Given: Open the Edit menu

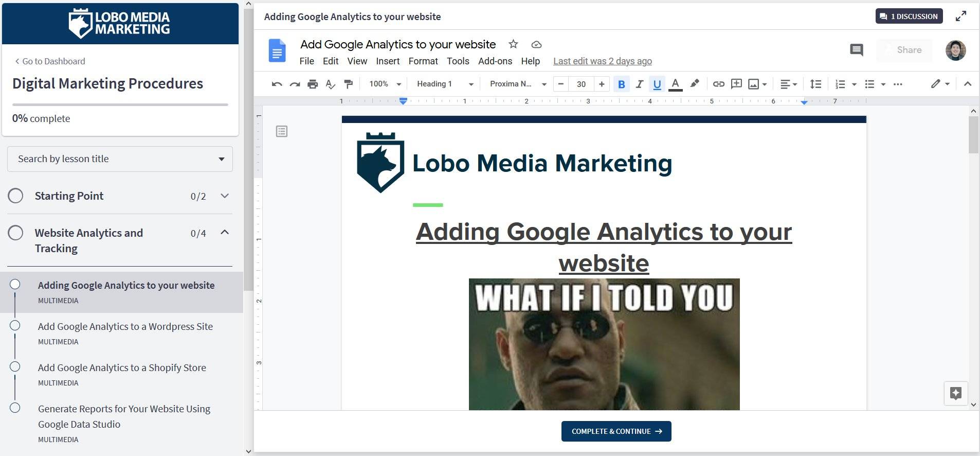Looking at the screenshot, I should point(331,61).
